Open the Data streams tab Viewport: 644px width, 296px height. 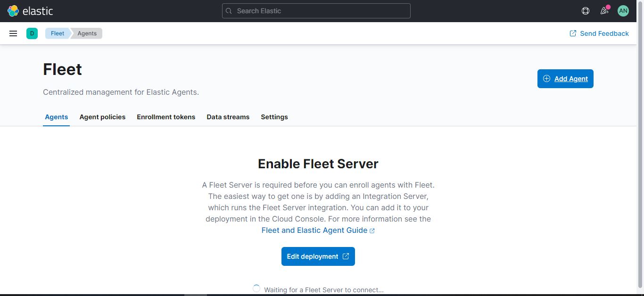[228, 117]
